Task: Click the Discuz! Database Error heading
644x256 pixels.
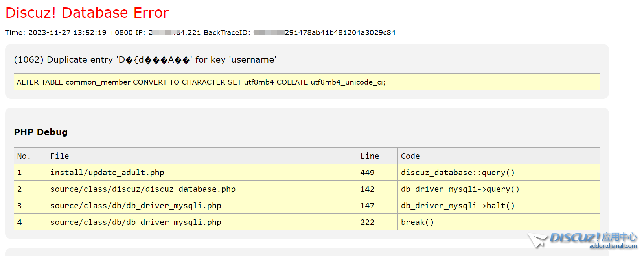Action: (87, 13)
